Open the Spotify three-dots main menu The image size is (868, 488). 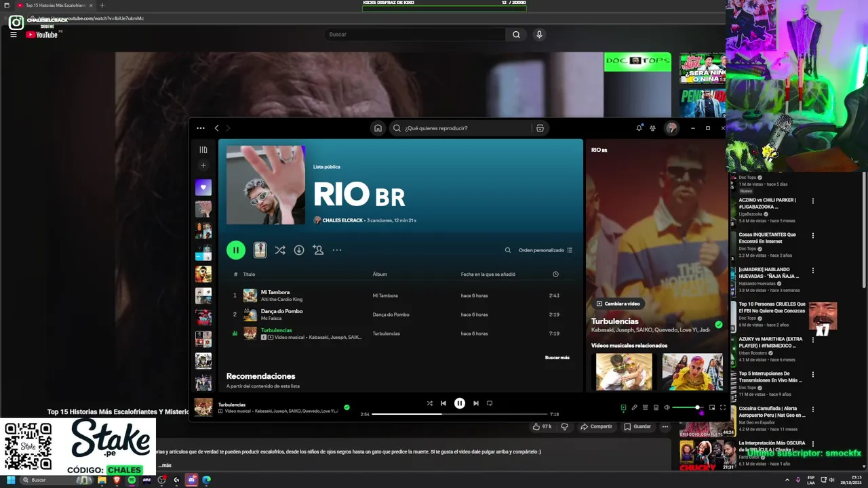tap(201, 128)
